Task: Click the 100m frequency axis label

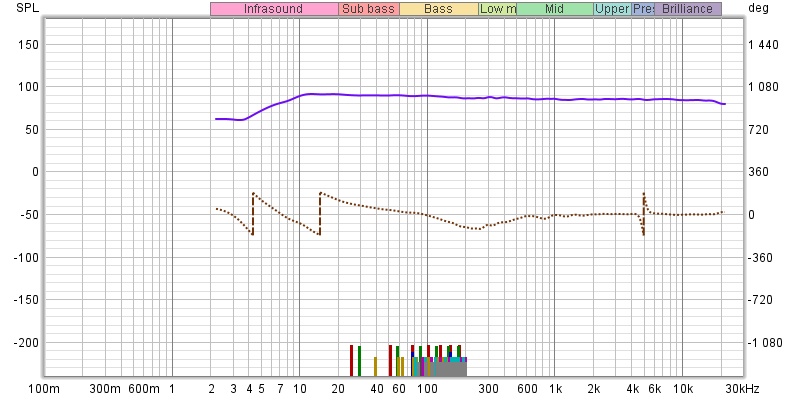Action: [44, 389]
